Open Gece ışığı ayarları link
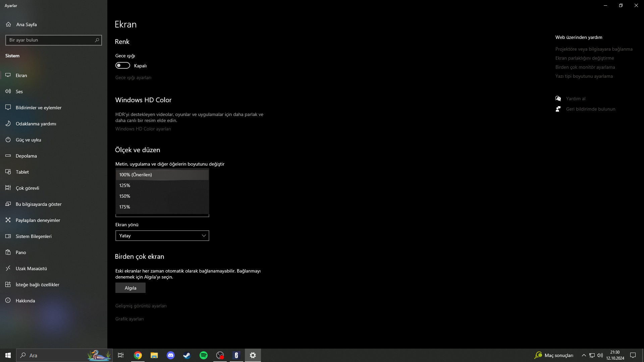The width and height of the screenshot is (644, 362). 133,78
